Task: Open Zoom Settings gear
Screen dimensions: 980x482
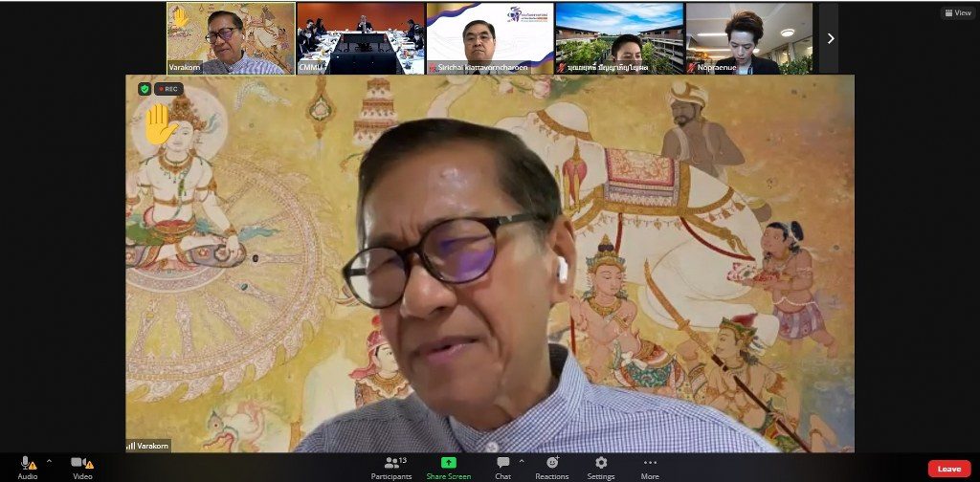Action: tap(601, 467)
